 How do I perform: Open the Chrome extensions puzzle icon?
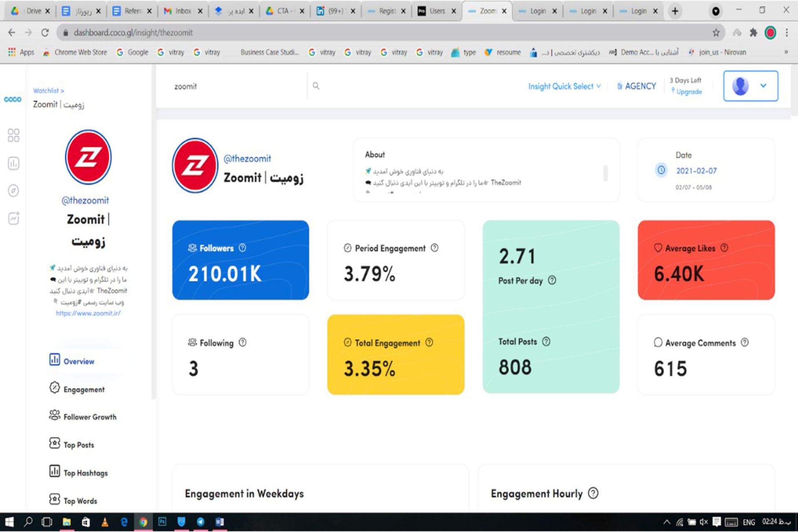tap(753, 32)
